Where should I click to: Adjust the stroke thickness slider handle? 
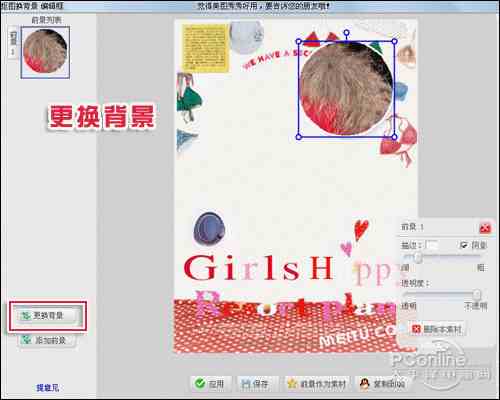(x=418, y=257)
